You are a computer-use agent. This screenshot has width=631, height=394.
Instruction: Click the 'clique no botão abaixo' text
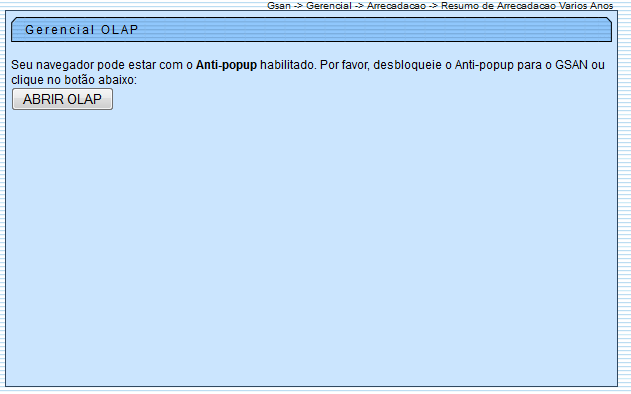coord(74,80)
